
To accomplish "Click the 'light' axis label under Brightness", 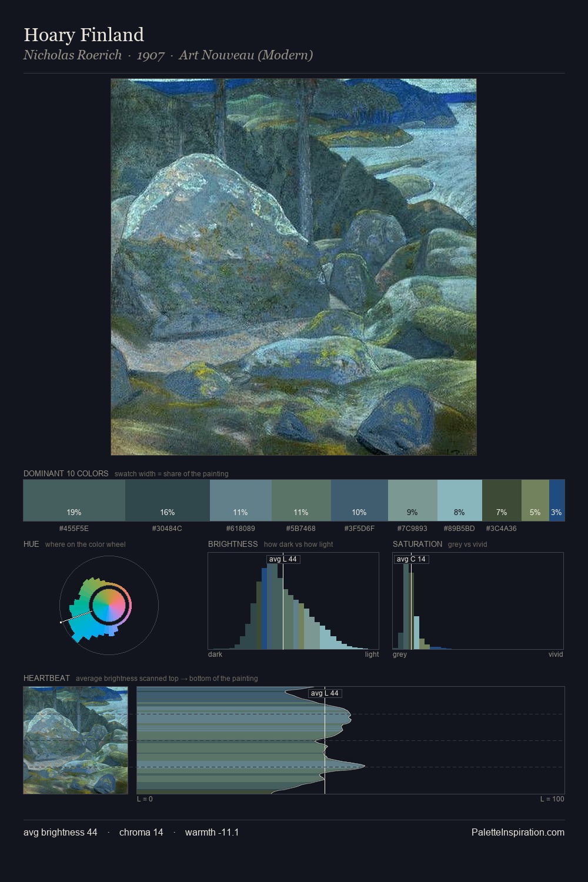I will pos(372,654).
